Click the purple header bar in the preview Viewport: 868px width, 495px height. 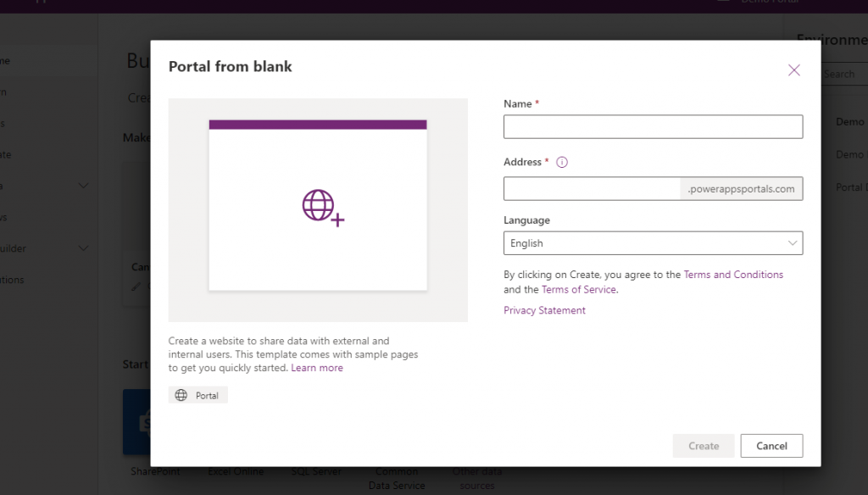(x=318, y=125)
